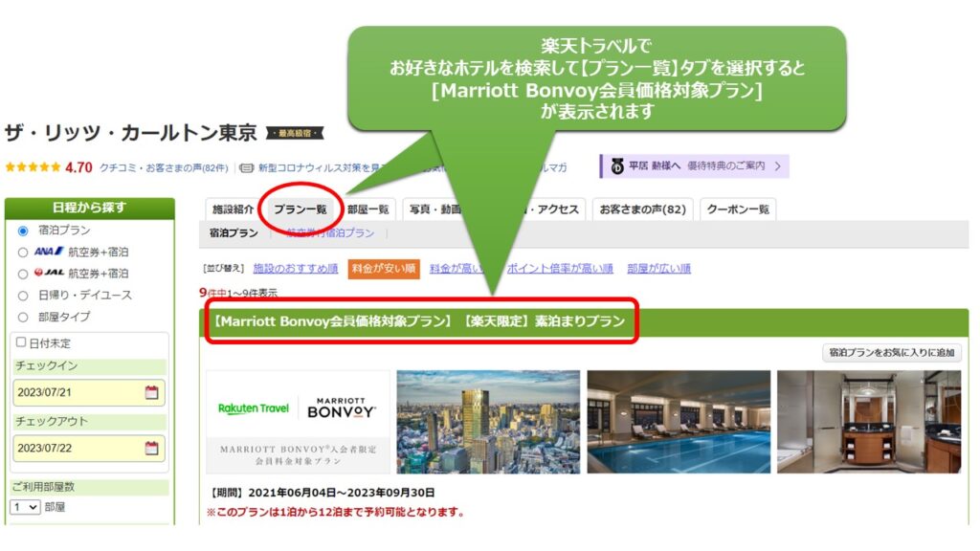Enable the 日付未定 checkbox

[x=21, y=342]
